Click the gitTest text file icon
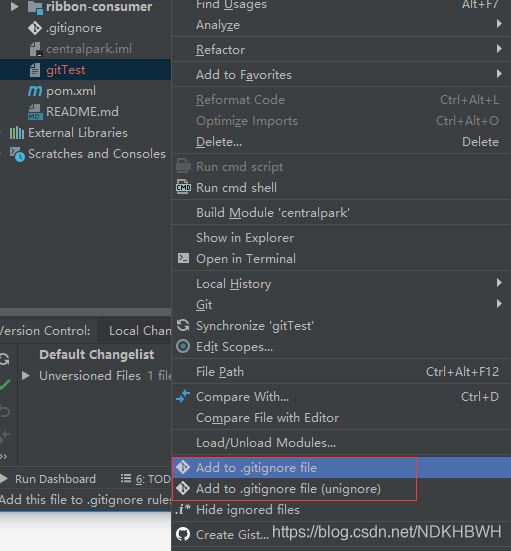Screen dimensions: 511x551 [x=35, y=70]
